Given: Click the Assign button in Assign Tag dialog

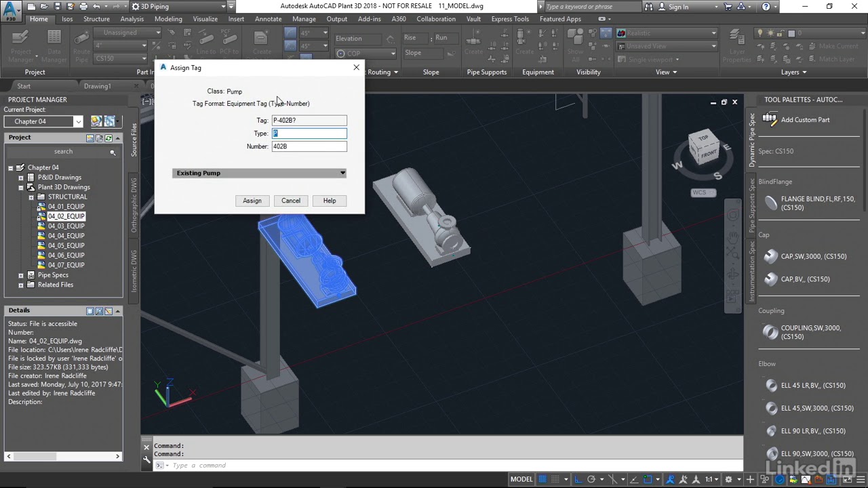Looking at the screenshot, I should tap(252, 201).
